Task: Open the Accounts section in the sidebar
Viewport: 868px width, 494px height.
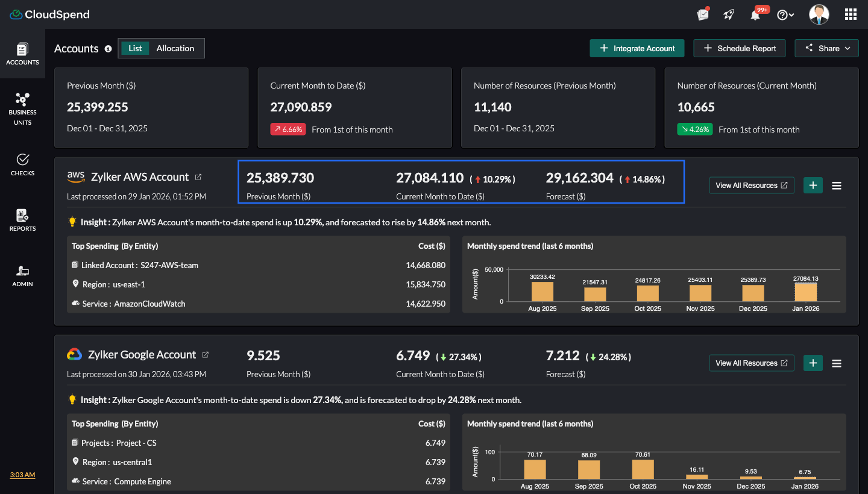Action: 22,54
